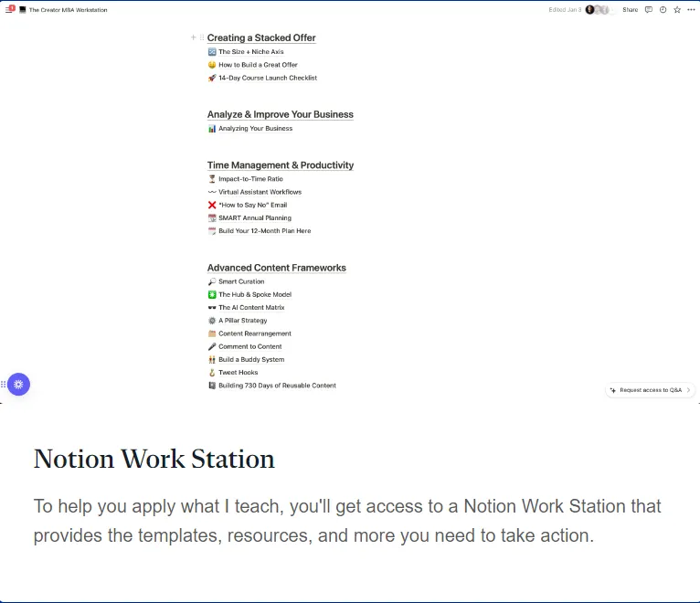Click the hourglass icon beside Impact-to-Time Ratio

pyautogui.click(x=212, y=179)
